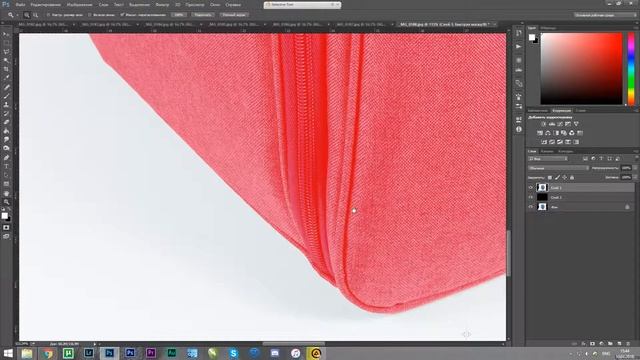This screenshot has width=640, height=360.
Task: Click the Подогнать fit-screen button
Action: (203, 15)
